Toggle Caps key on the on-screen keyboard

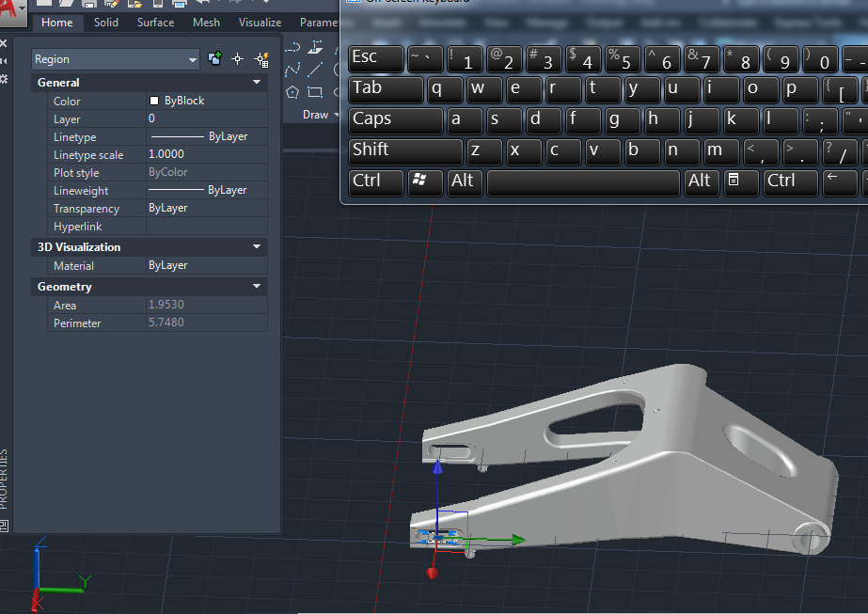tap(396, 120)
